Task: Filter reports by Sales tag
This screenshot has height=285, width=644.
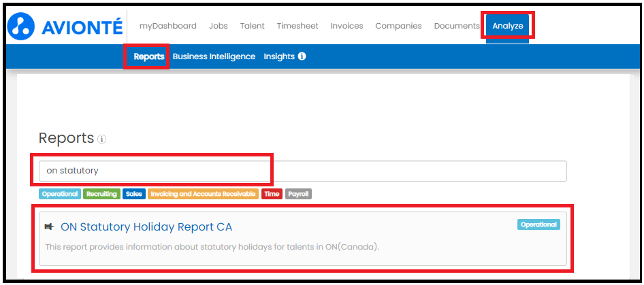Action: 134,194
